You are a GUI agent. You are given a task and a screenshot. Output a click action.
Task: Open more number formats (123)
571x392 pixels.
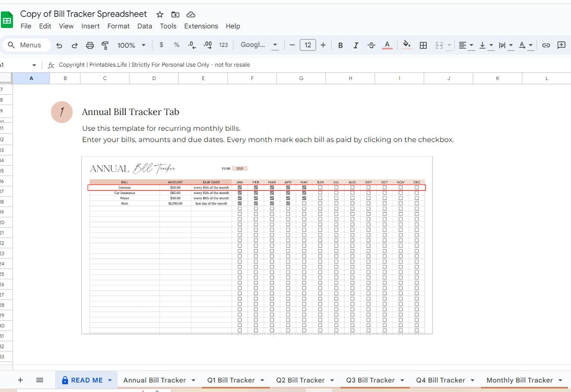223,45
